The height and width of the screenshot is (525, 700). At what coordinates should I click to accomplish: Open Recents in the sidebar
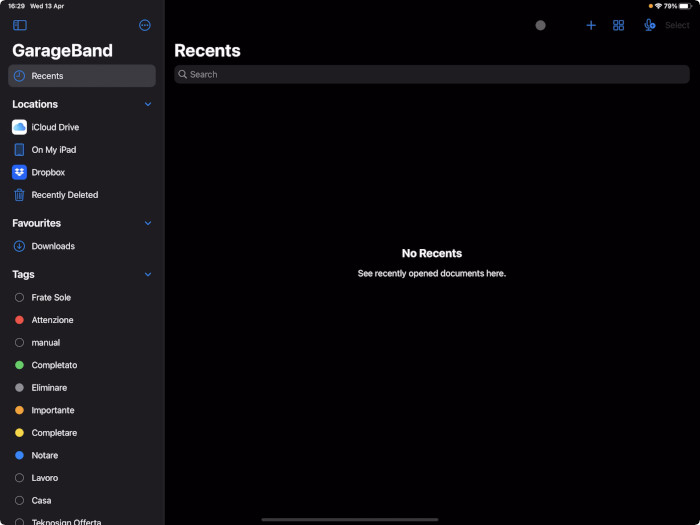point(82,76)
